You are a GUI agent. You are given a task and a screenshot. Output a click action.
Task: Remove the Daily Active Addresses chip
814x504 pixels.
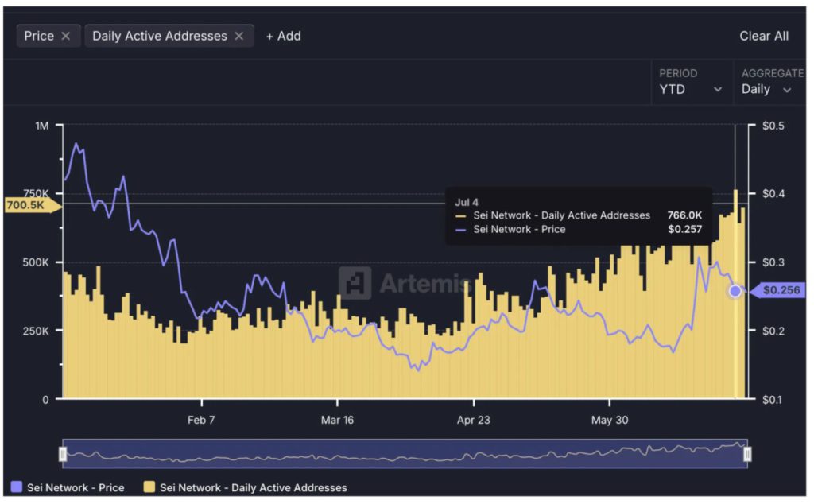(238, 37)
